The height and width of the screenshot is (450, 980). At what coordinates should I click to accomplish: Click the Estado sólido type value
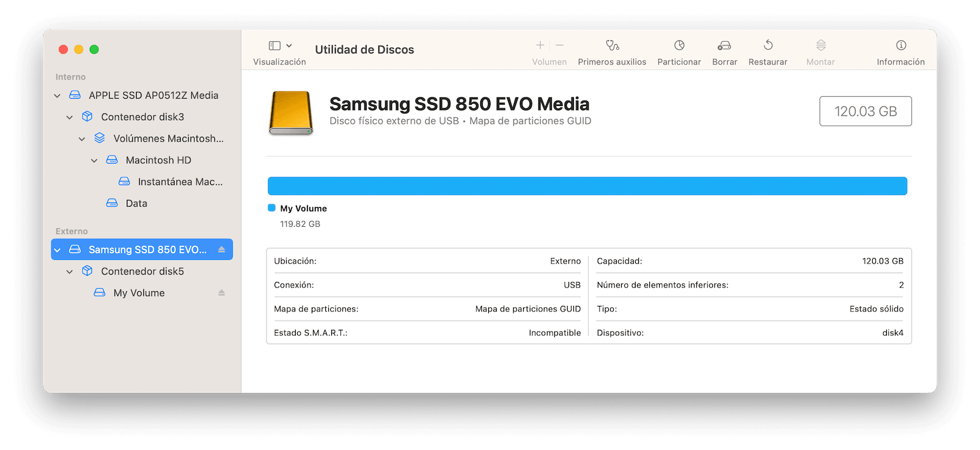(876, 309)
